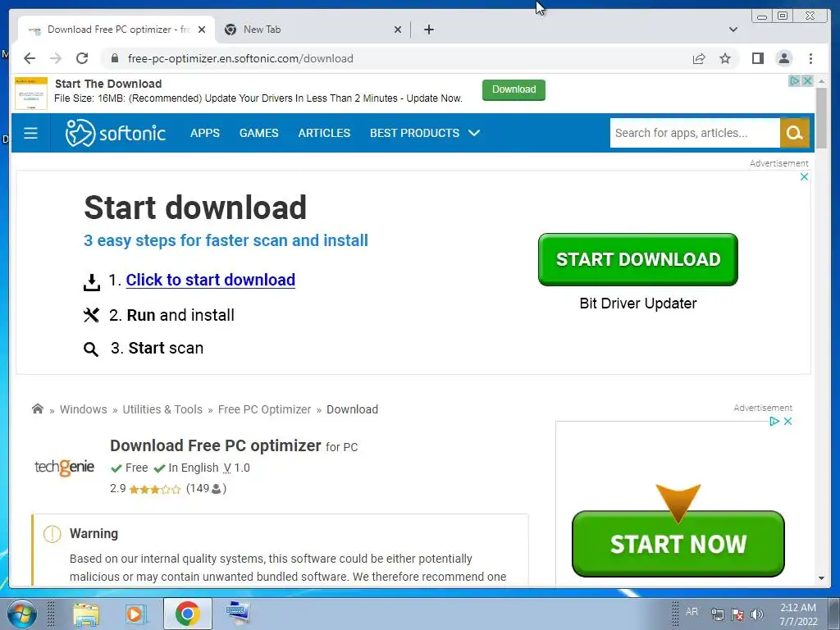The width and height of the screenshot is (840, 630).
Task: Click the '(149' votes count text
Action: (198, 488)
